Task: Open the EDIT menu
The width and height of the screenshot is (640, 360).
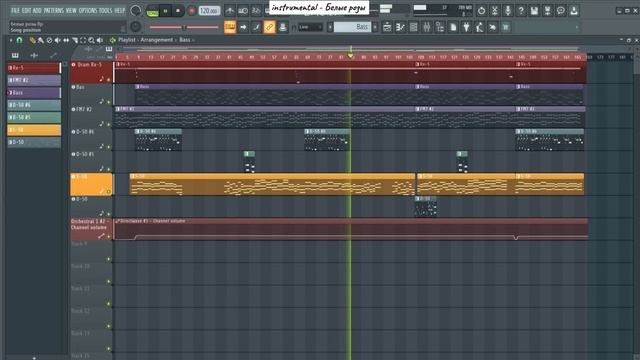Action: pos(26,10)
